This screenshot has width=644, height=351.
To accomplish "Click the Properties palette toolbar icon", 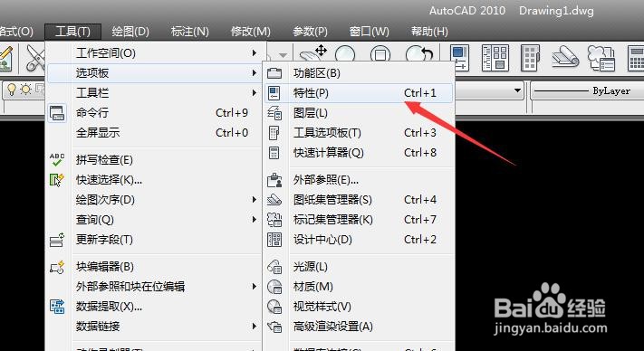I will click(x=459, y=57).
